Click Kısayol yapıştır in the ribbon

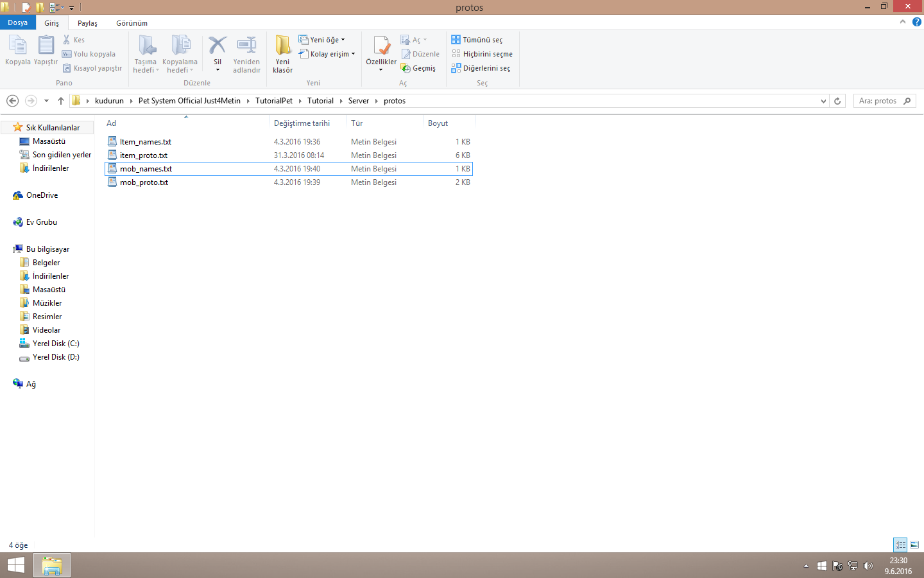pos(92,68)
